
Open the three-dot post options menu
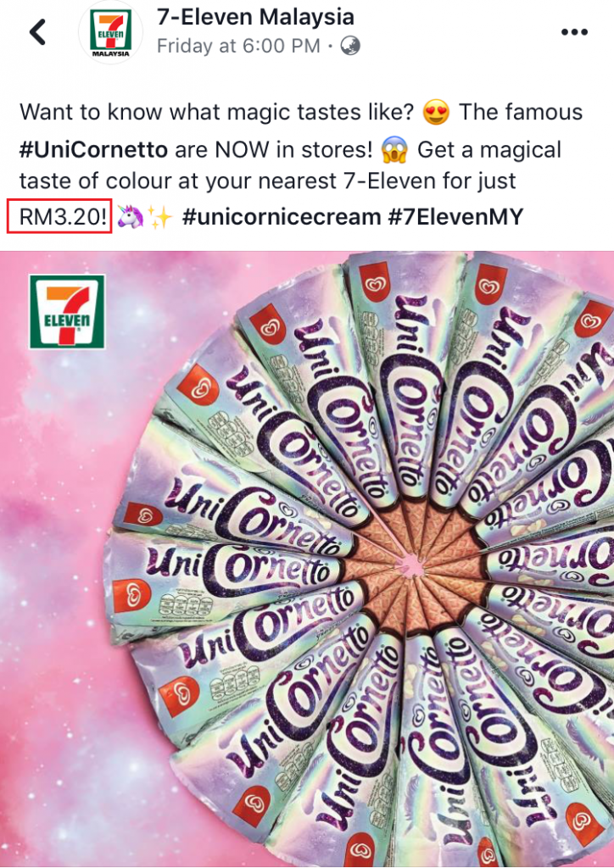pos(574,32)
